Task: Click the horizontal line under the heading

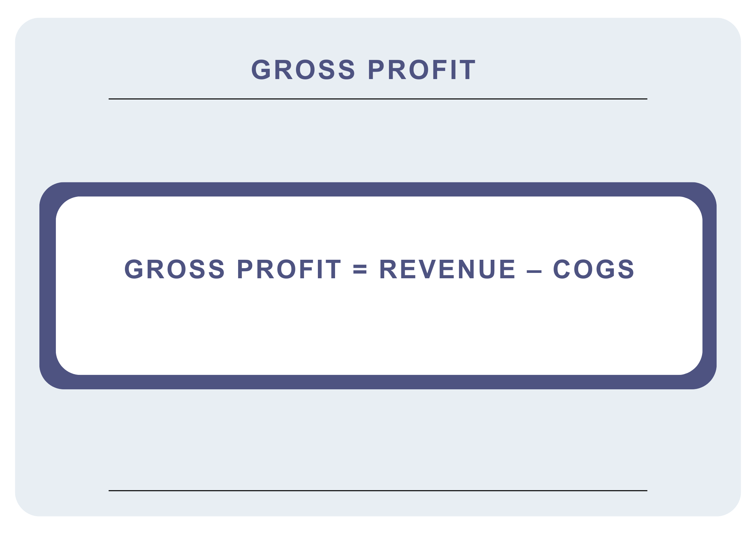Action: click(x=378, y=99)
